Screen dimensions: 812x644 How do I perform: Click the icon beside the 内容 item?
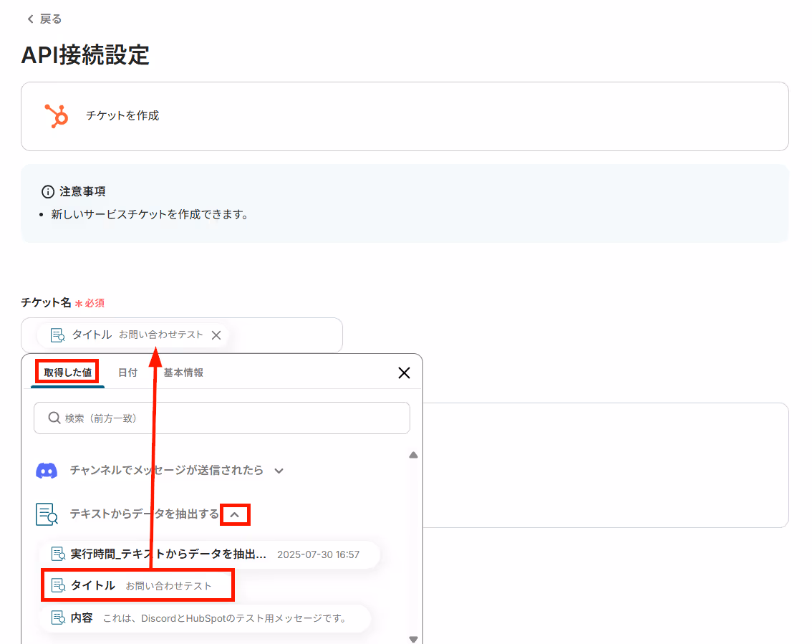[x=58, y=618]
